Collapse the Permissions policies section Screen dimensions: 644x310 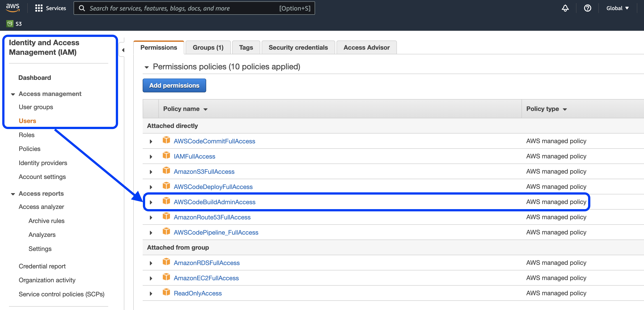tap(147, 67)
